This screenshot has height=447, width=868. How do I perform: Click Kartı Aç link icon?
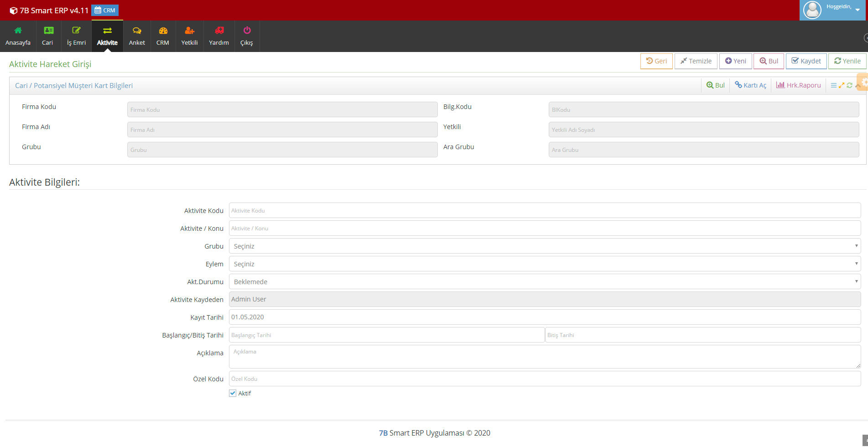tap(738, 85)
